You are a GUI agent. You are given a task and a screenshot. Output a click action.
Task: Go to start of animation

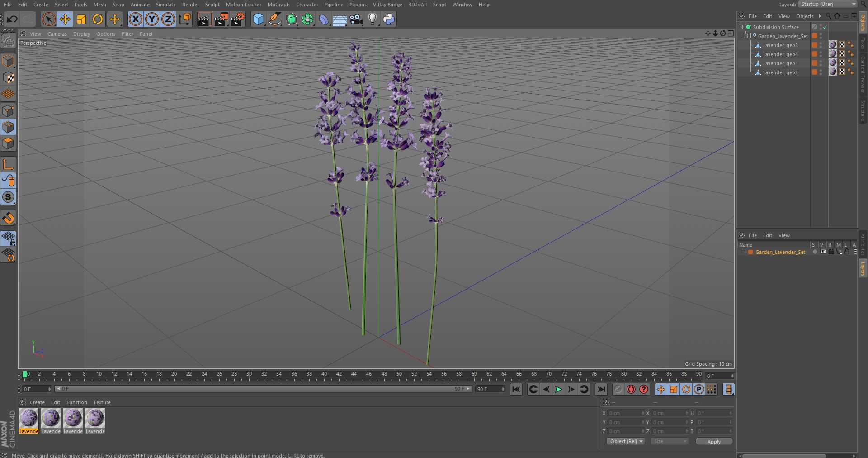click(516, 389)
